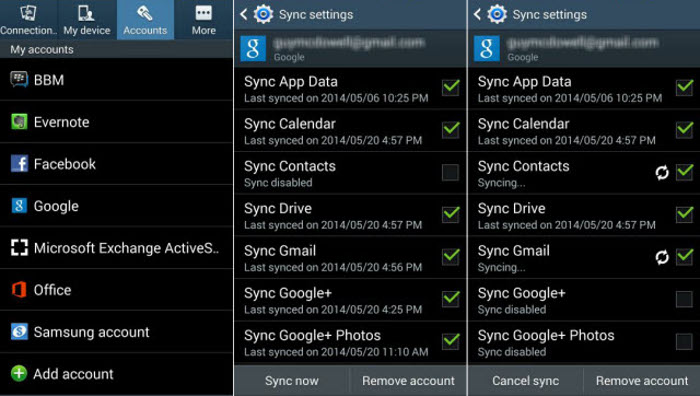This screenshot has width=700, height=396.
Task: Uncheck syncing Sync Contacts in right screen
Action: click(x=684, y=172)
